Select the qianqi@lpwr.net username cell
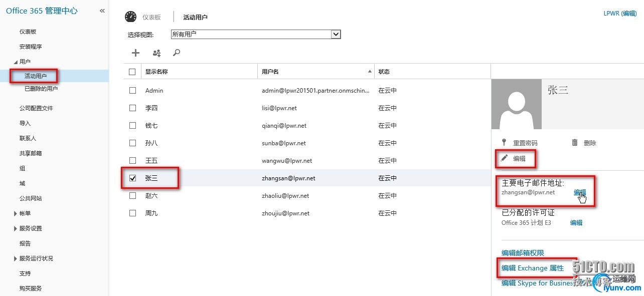The image size is (644, 296). coord(284,126)
